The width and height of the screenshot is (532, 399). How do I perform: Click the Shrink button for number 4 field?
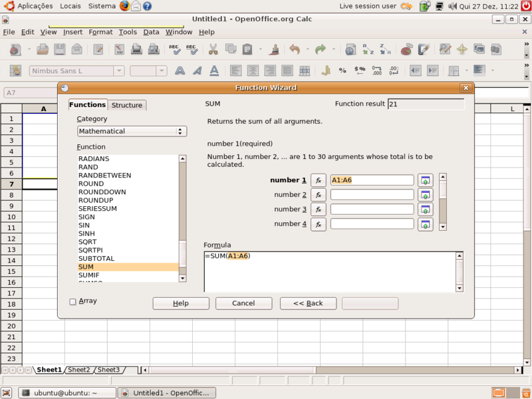click(x=426, y=224)
